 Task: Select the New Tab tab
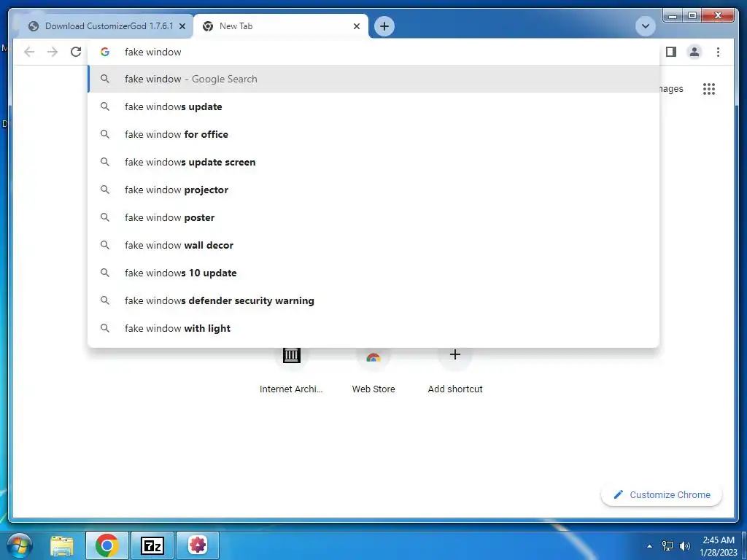click(281, 26)
